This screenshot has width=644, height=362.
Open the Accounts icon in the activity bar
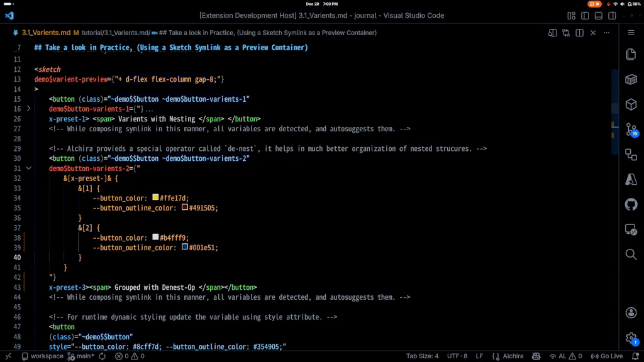(x=631, y=312)
